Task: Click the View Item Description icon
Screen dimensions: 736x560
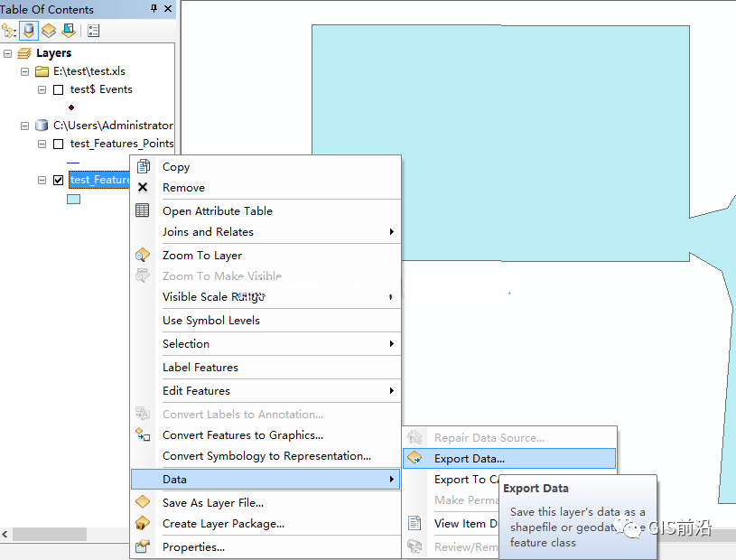Action: click(415, 523)
